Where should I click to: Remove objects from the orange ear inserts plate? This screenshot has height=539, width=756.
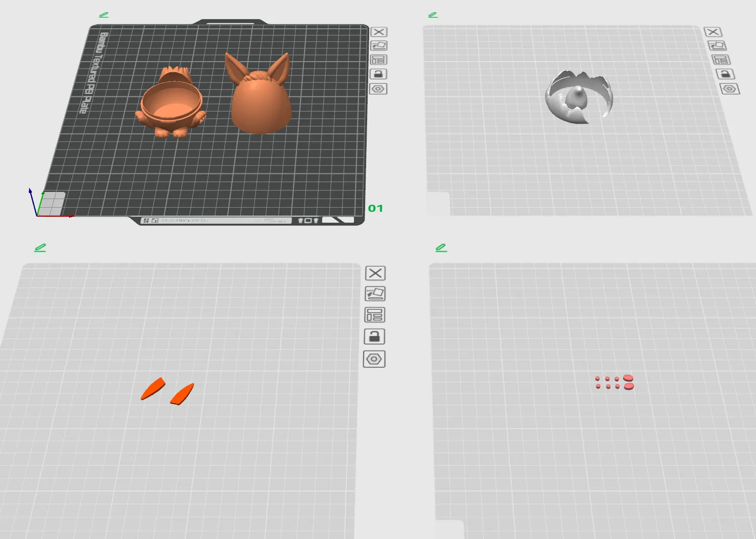click(x=375, y=273)
